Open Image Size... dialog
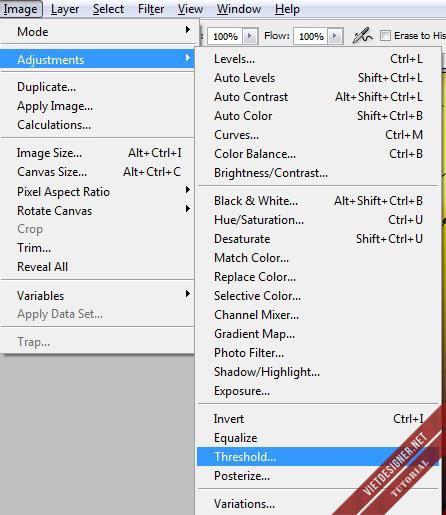This screenshot has height=515, width=446. click(x=97, y=153)
